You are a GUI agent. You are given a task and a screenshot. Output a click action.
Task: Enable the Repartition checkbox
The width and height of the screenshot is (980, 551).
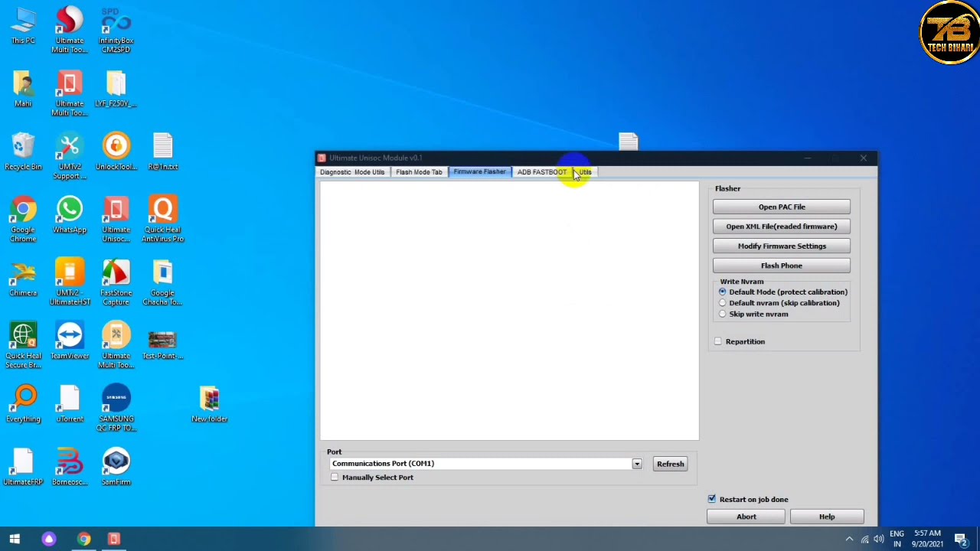click(x=718, y=342)
